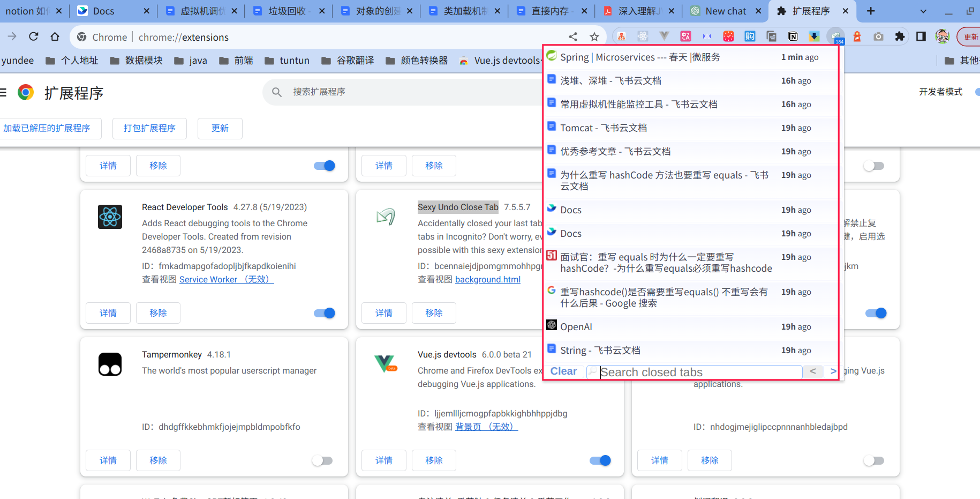Open a new tab with the plus button
This screenshot has height=499, width=980.
coord(871,11)
